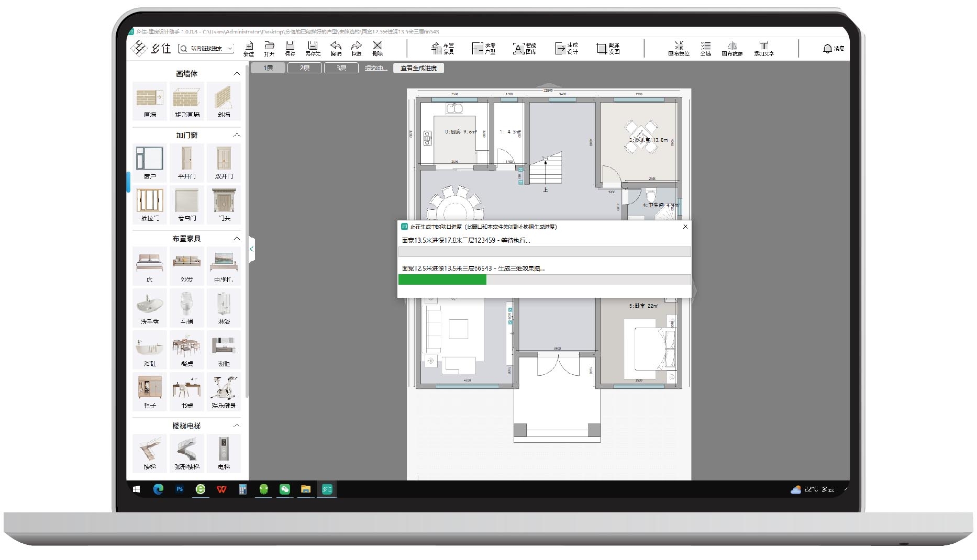Select the 画墙 draw wall tool

pos(150,100)
